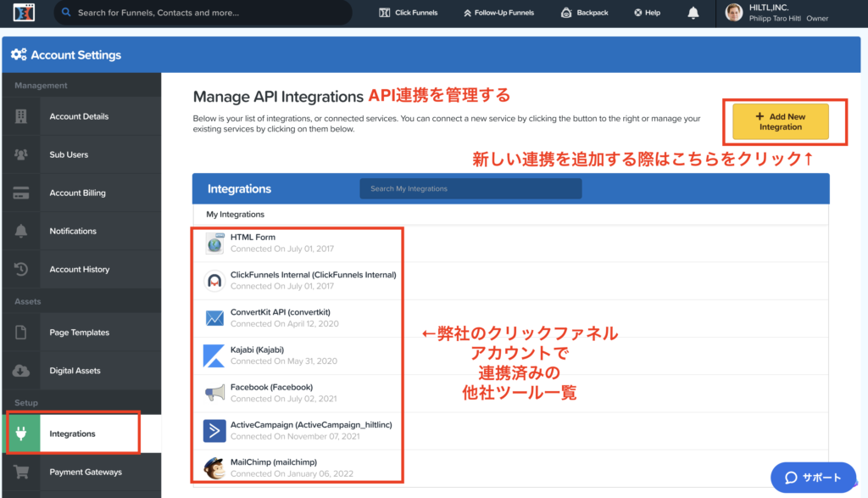Click the Account Details building icon
868x498 pixels.
tap(21, 116)
